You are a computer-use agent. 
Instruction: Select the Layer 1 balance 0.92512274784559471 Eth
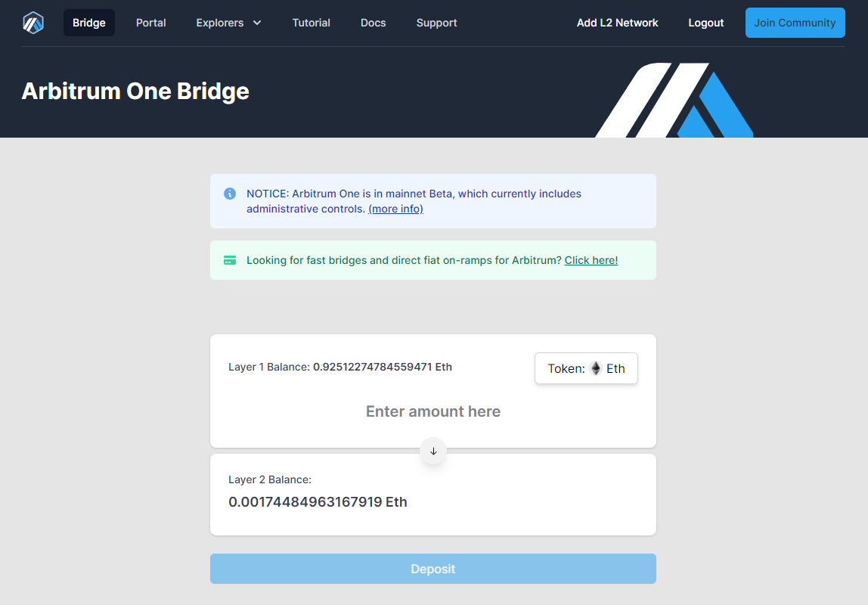point(383,367)
